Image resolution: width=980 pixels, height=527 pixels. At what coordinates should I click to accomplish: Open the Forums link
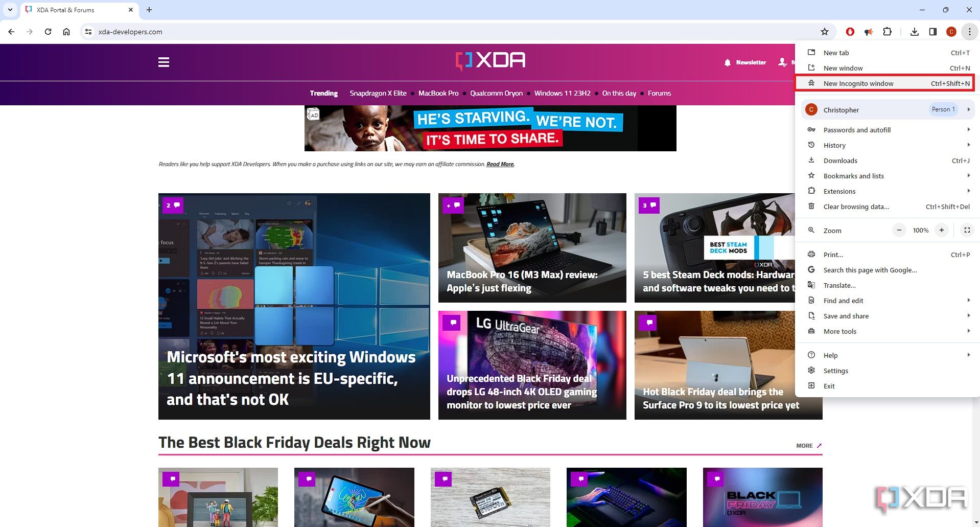[x=659, y=93]
